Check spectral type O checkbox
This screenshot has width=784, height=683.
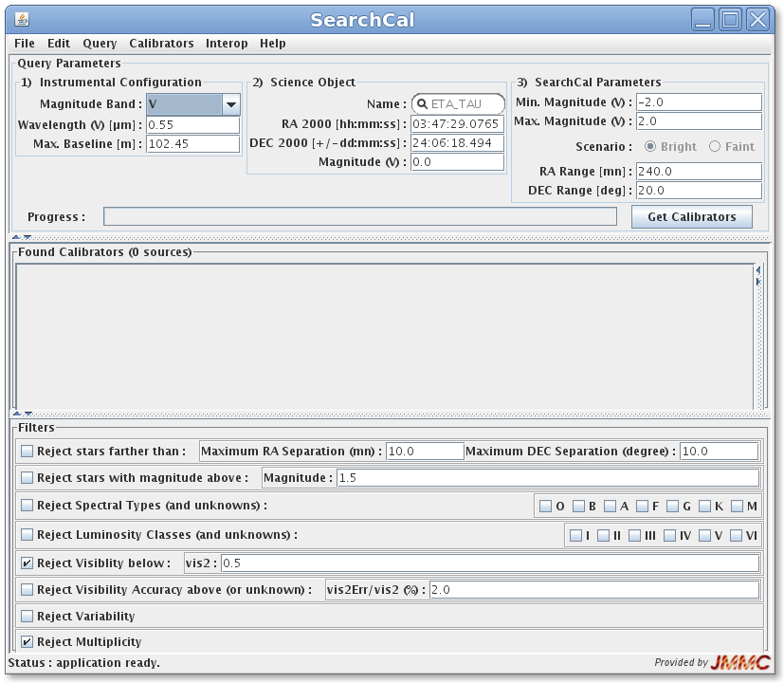click(x=545, y=507)
